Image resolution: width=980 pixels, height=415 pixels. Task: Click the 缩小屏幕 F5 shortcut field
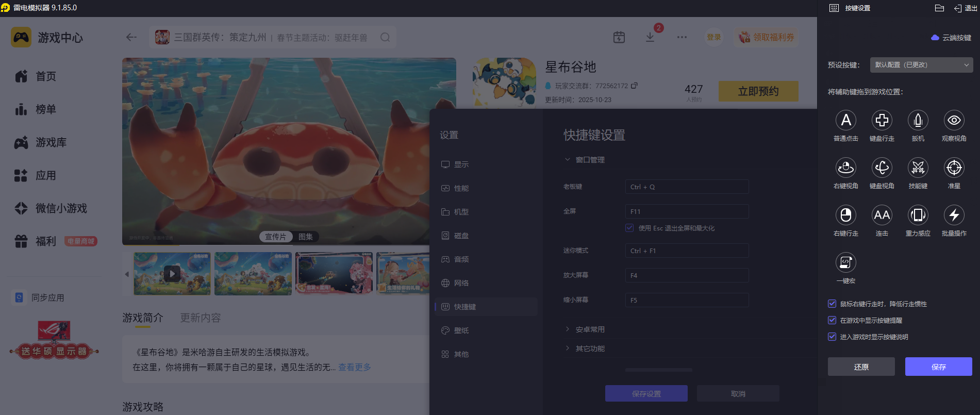(687, 300)
